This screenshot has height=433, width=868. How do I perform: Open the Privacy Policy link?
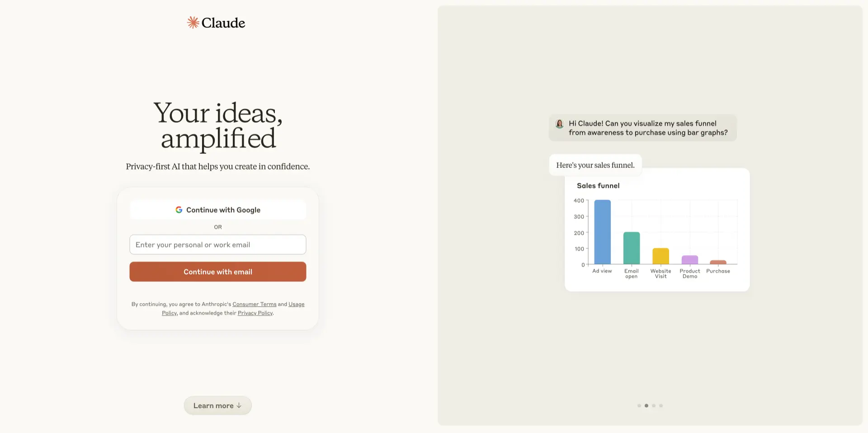(x=255, y=313)
